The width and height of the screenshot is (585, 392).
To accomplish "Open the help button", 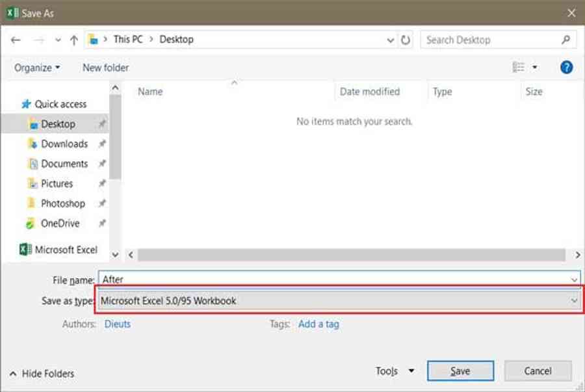I will tap(566, 68).
